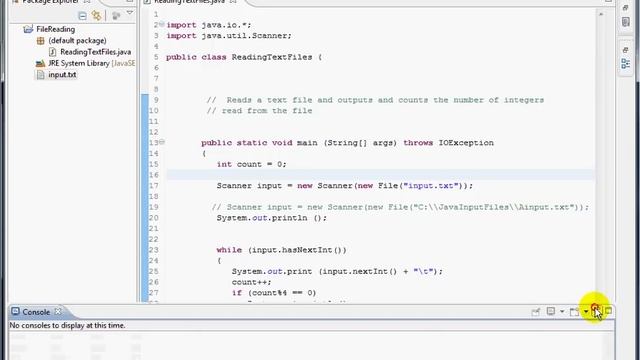The width and height of the screenshot is (640, 360).
Task: Click the Display Selected Console icon
Action: click(x=551, y=311)
